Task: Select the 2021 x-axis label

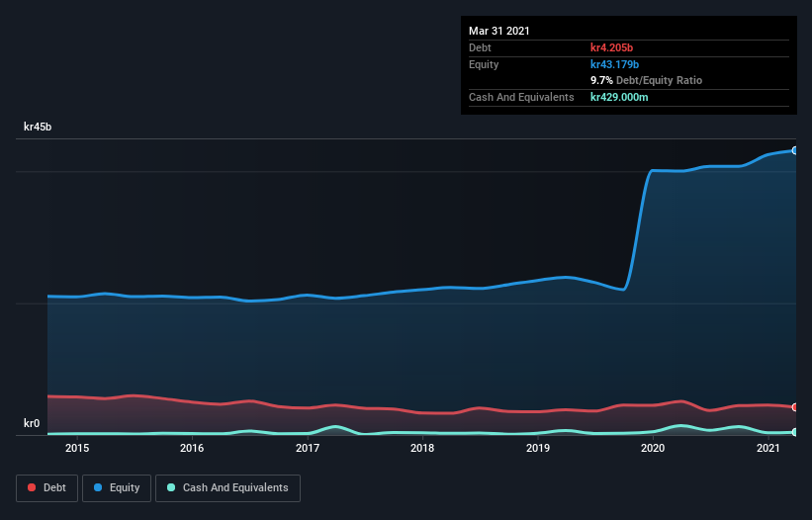Action: (768, 448)
